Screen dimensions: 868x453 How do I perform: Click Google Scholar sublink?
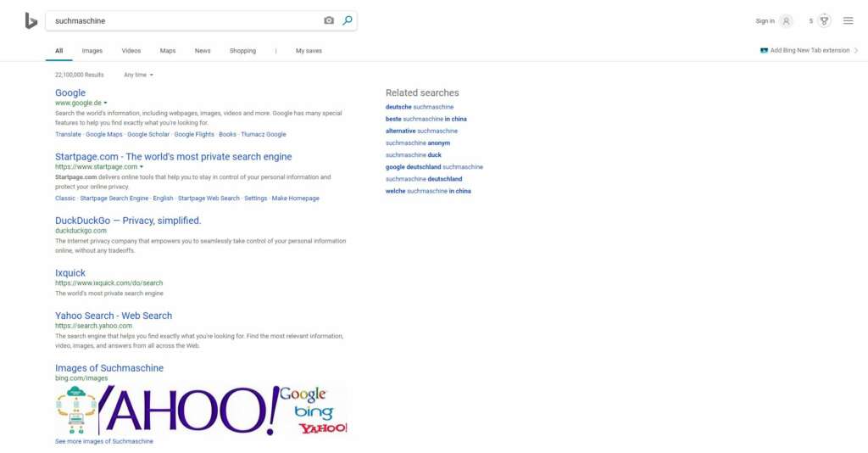pyautogui.click(x=148, y=134)
